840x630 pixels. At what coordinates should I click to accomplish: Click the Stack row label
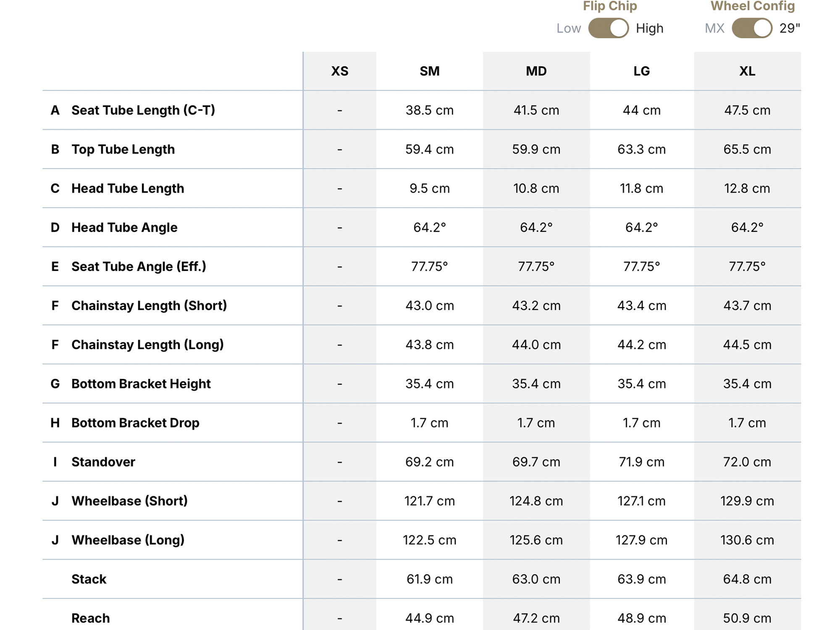click(89, 579)
